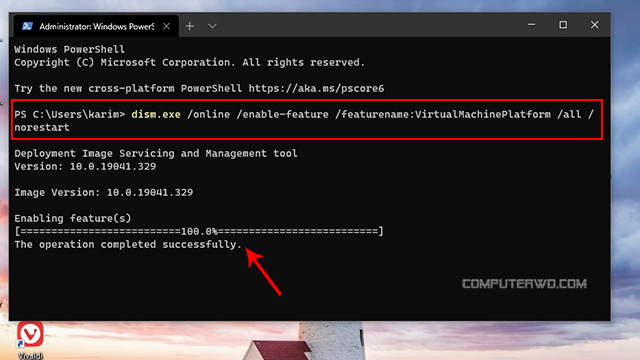Click the dism.exe command text
This screenshot has width=640, height=360.
tap(156, 114)
